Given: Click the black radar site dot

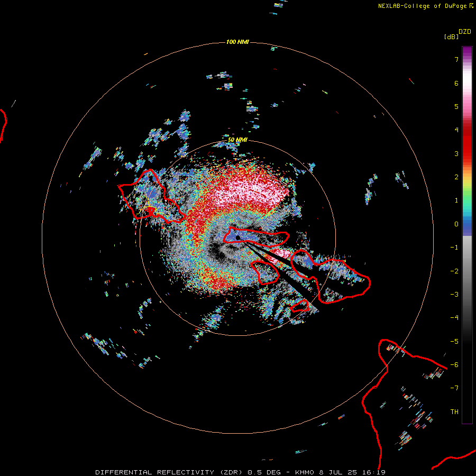Looking at the screenshot, I should click(x=238, y=237).
